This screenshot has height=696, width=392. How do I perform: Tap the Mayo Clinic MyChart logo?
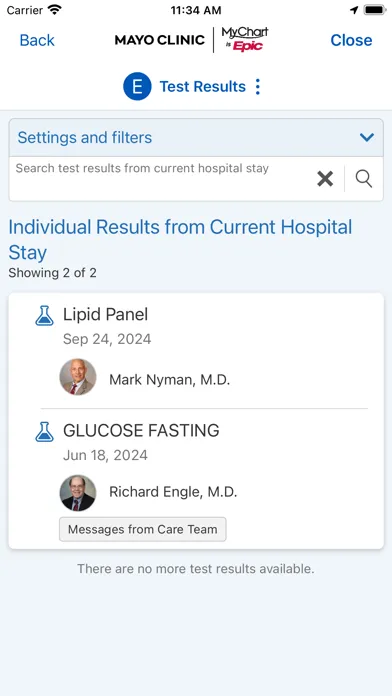tap(191, 40)
